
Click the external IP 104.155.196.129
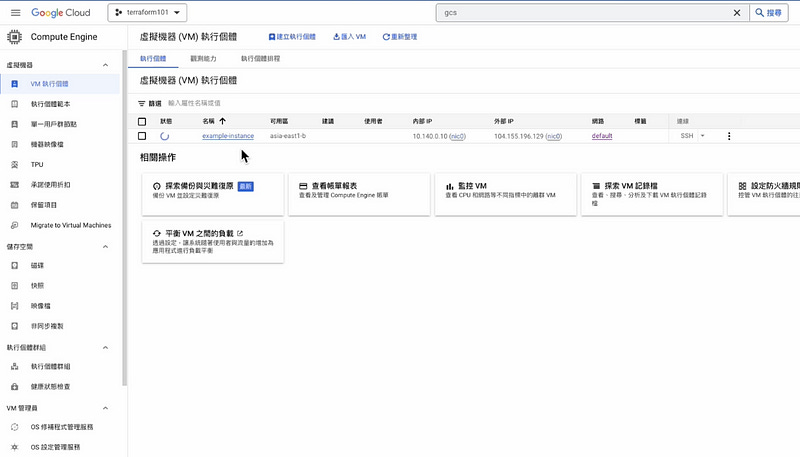pos(519,136)
